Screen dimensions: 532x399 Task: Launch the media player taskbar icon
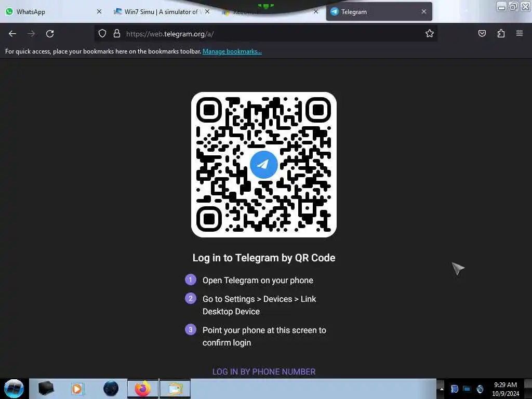coord(77,389)
